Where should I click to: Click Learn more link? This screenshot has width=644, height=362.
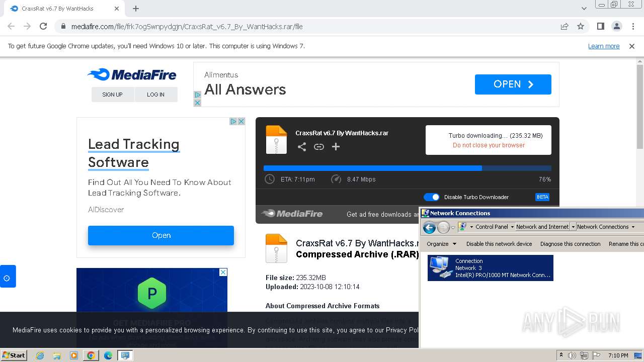click(604, 46)
